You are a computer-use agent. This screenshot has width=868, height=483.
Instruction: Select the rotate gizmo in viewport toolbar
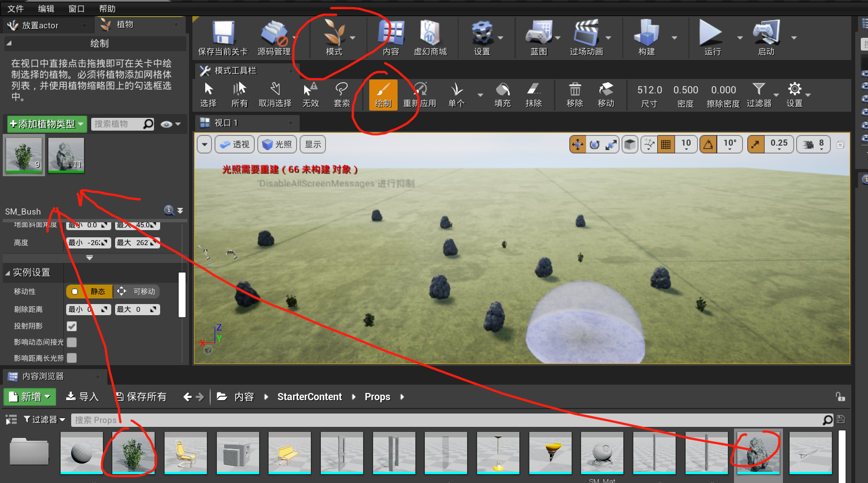coord(594,145)
